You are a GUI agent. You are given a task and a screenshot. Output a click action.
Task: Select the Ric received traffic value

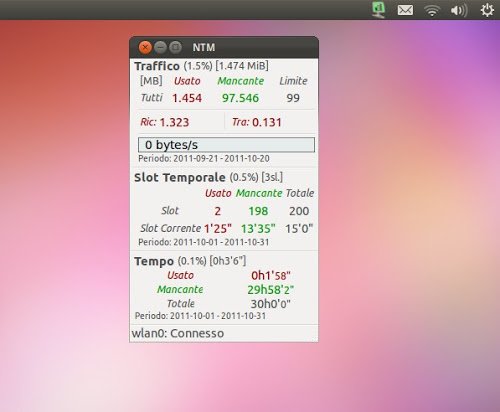pyautogui.click(x=174, y=122)
